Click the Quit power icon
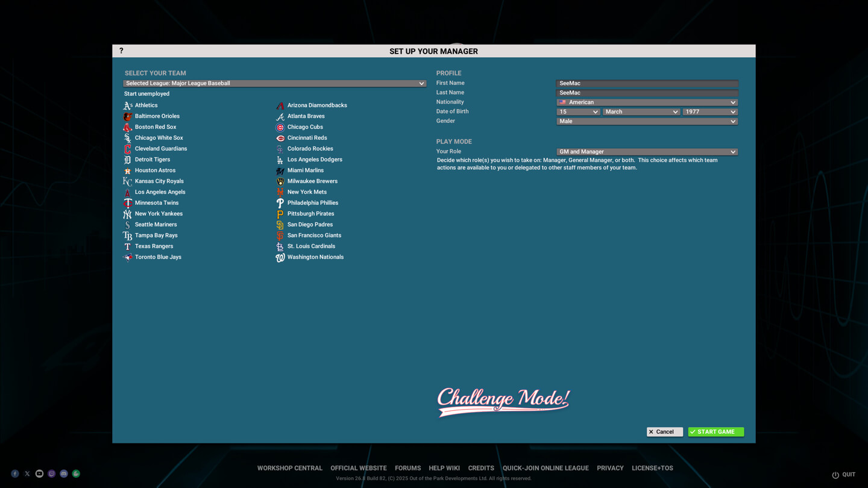The width and height of the screenshot is (868, 488). tap(835, 475)
